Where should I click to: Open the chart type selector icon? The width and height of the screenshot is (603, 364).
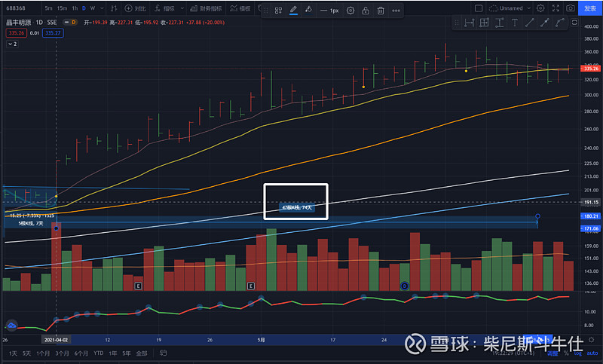click(114, 8)
